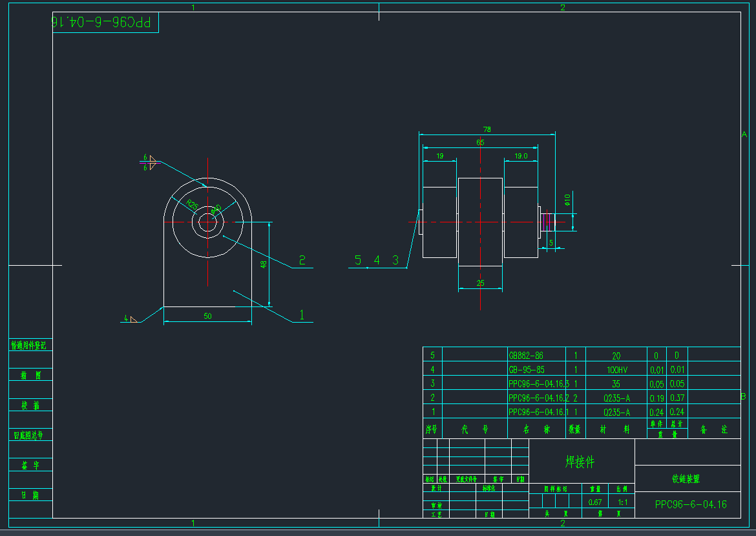Select the 审核 label in title block
Image resolution: width=756 pixels, height=536 pixels.
(x=436, y=506)
